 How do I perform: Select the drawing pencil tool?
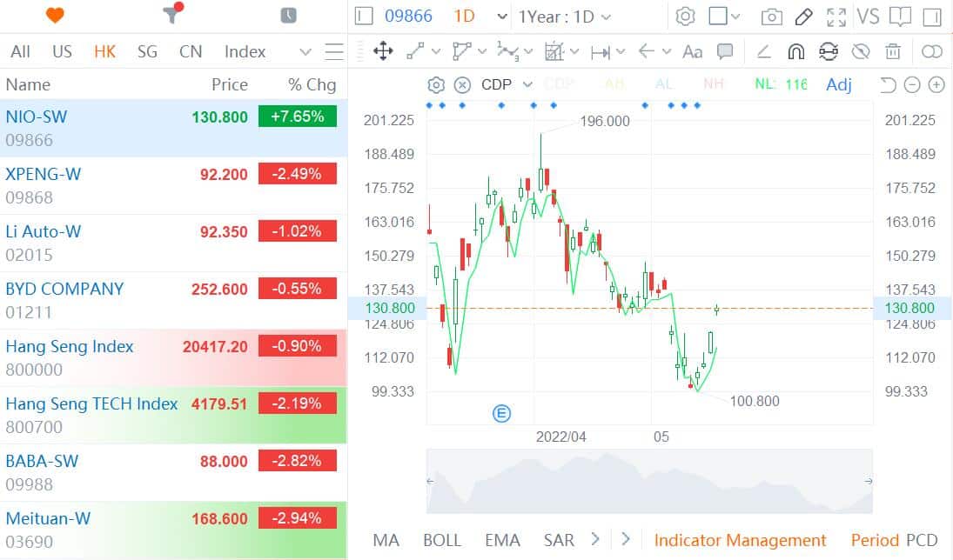(x=802, y=16)
